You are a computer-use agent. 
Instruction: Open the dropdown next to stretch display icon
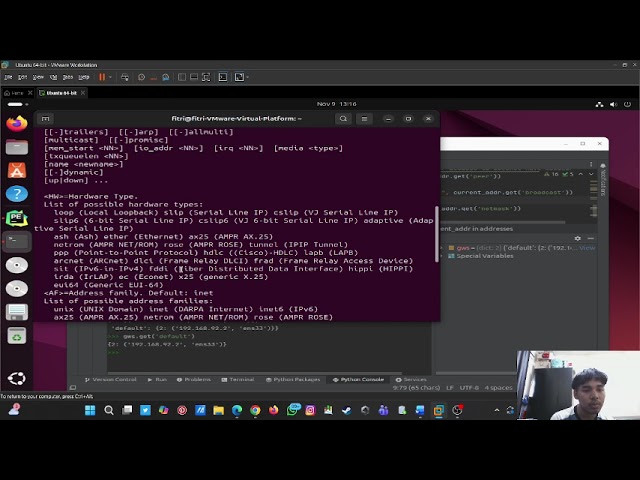pos(247,77)
